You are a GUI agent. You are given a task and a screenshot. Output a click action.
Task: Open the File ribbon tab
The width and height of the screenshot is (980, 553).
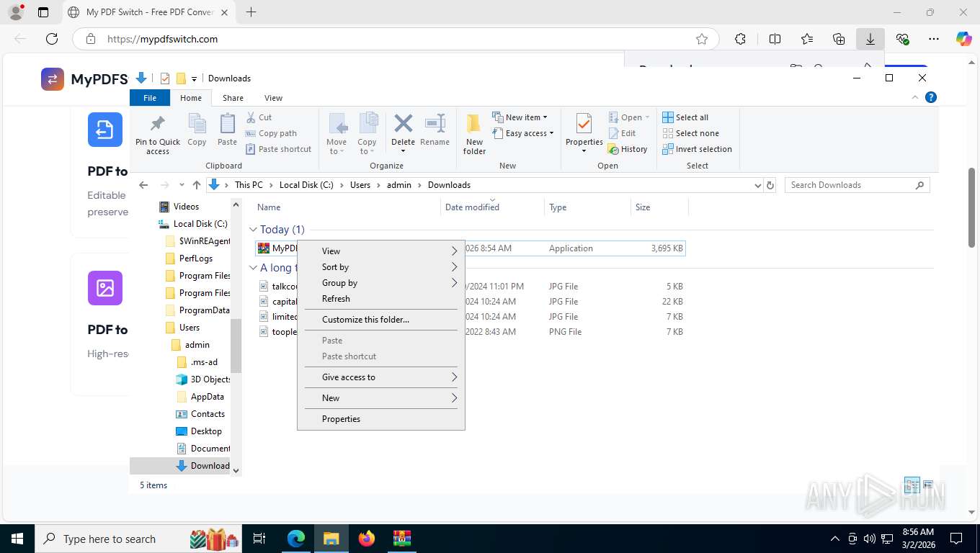150,98
